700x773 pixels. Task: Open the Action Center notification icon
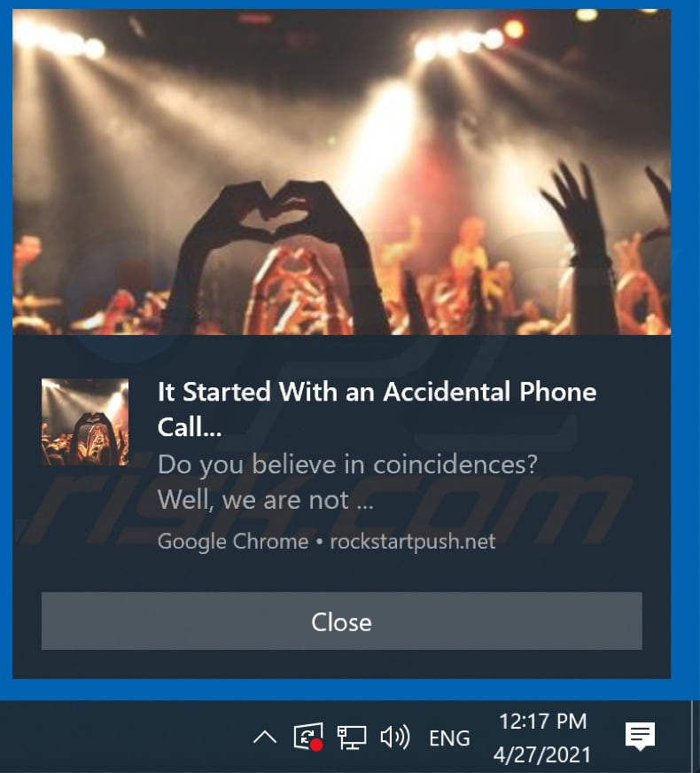(x=640, y=737)
